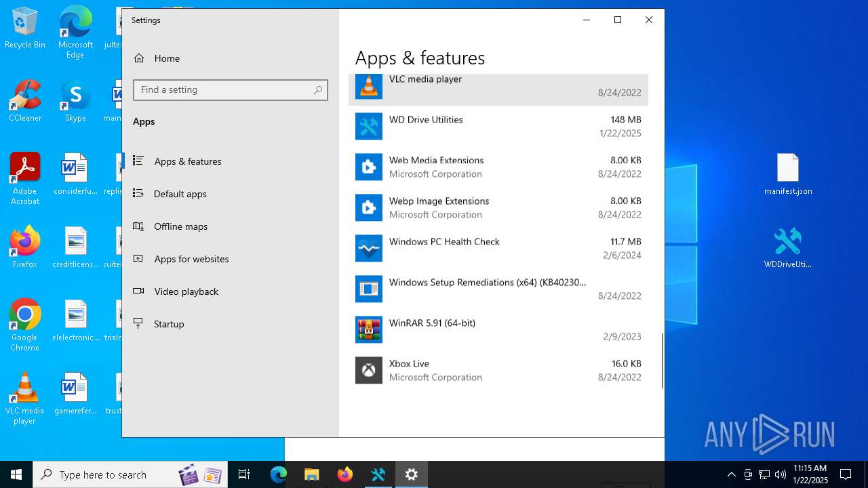Select the WinRAR 5.91 app icon
This screenshot has width=868, height=488.
click(x=369, y=329)
